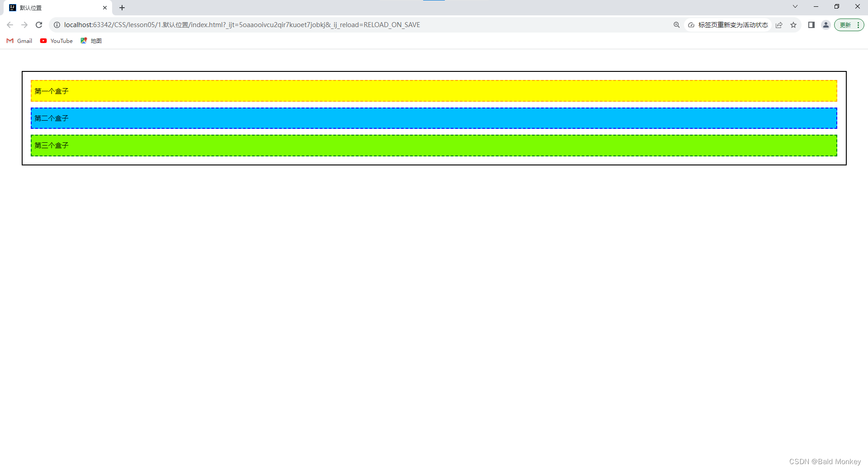Click the text 第三个盒子
This screenshot has width=868, height=470.
(x=52, y=145)
